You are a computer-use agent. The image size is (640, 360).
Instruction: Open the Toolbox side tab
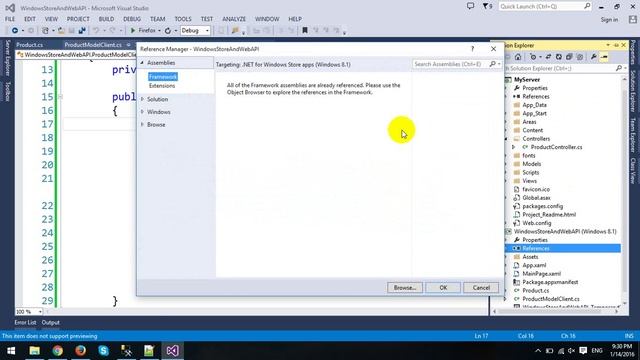[7, 91]
